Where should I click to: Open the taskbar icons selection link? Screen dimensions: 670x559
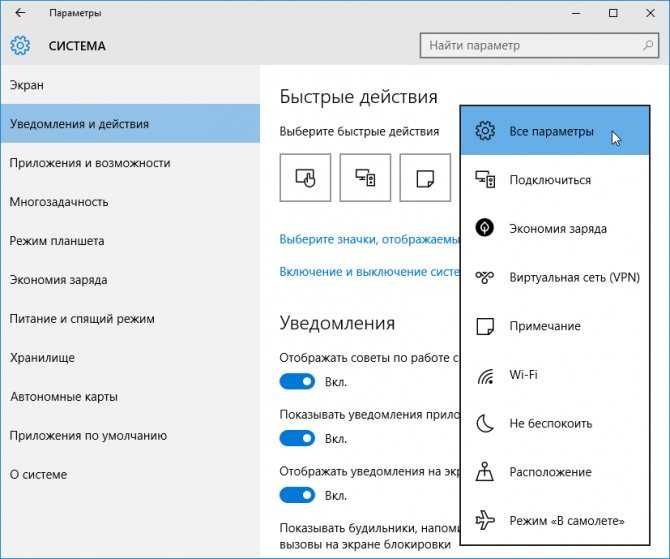370,239
